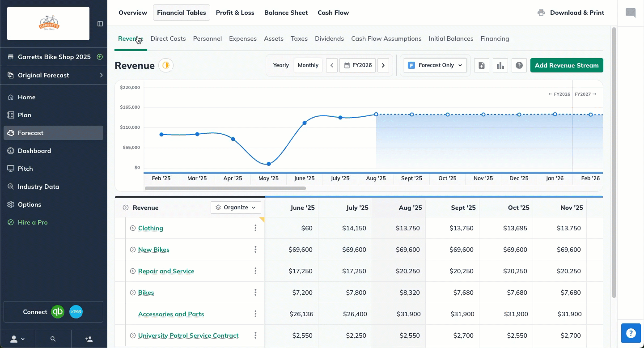This screenshot has height=348, width=644.
Task: Open the help question mark icon near Add Revenue Stream
Action: 519,65
